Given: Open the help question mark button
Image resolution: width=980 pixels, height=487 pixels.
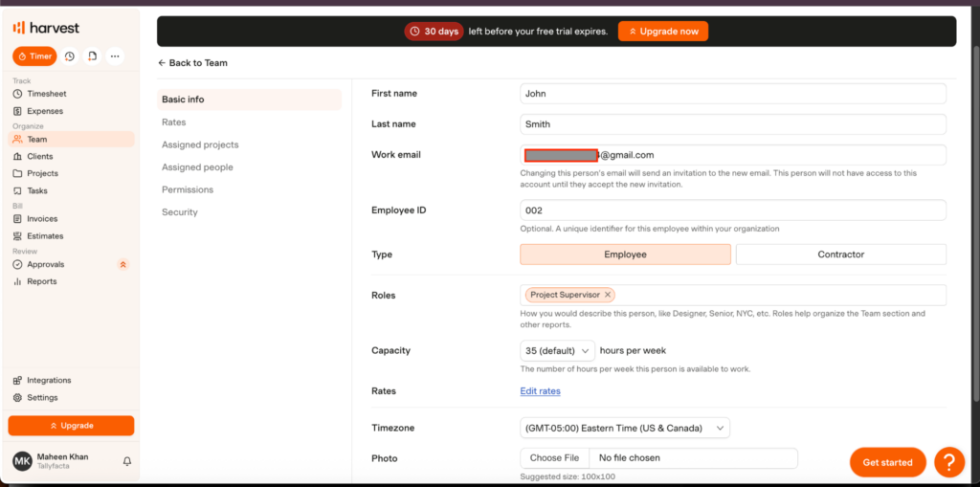Looking at the screenshot, I should (x=949, y=463).
